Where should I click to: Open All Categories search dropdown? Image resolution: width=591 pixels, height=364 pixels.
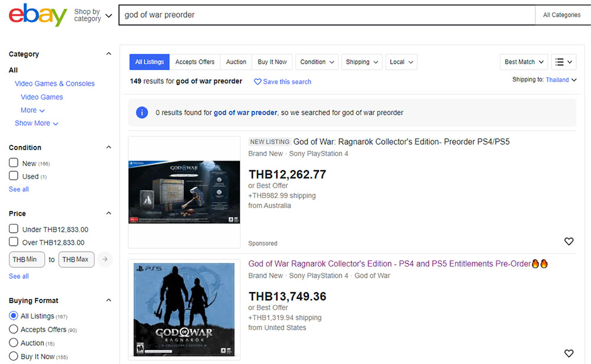(563, 15)
